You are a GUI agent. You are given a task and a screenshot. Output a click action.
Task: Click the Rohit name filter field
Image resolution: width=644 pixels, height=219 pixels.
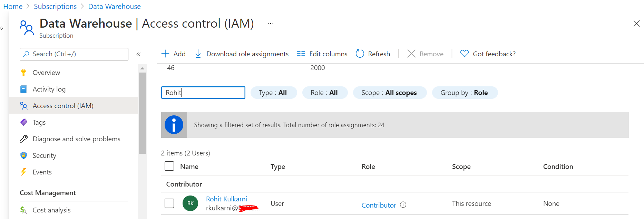click(x=203, y=93)
